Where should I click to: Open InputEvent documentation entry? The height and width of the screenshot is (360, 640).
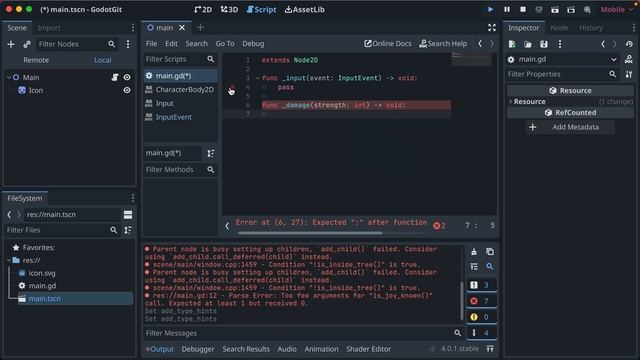click(x=180, y=117)
